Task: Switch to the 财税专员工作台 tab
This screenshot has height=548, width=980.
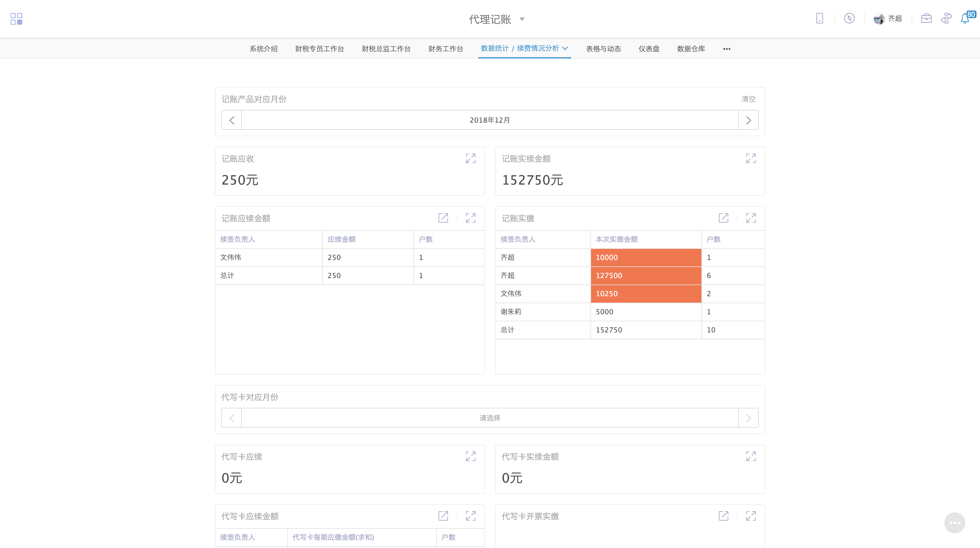Action: point(319,49)
